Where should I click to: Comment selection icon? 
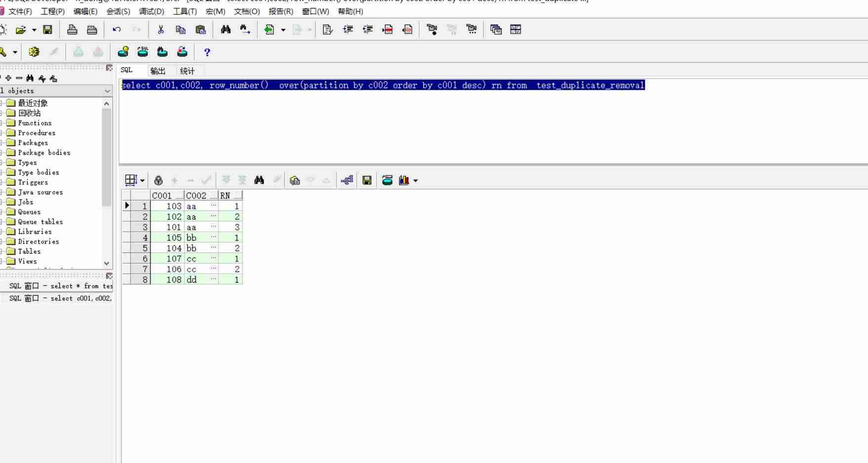coord(388,30)
